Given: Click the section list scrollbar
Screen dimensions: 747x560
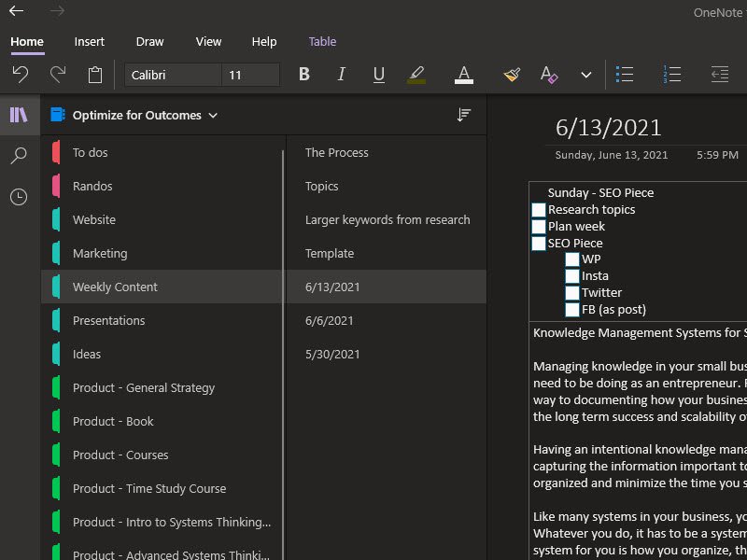Looking at the screenshot, I should point(283,355).
